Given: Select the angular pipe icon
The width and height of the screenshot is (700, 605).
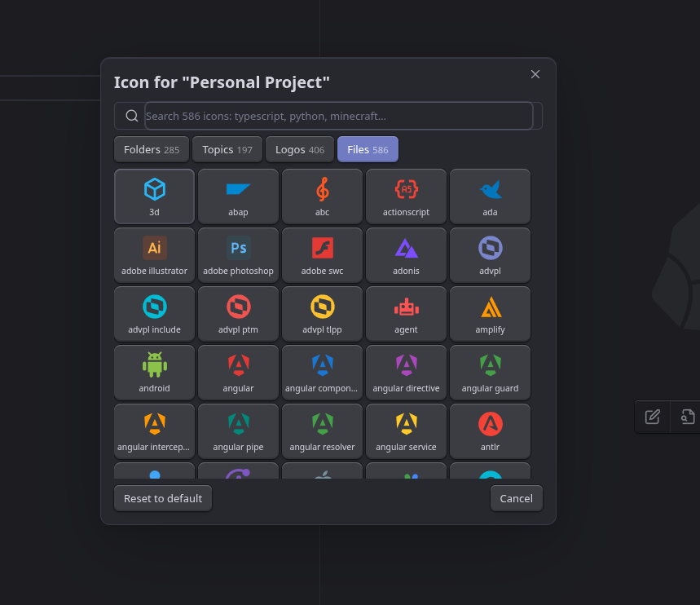Looking at the screenshot, I should pyautogui.click(x=239, y=431).
